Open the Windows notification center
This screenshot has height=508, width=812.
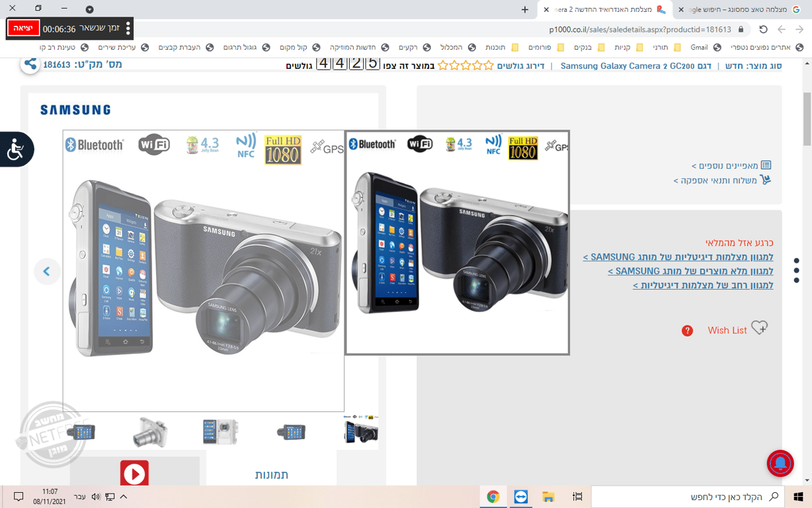[19, 496]
